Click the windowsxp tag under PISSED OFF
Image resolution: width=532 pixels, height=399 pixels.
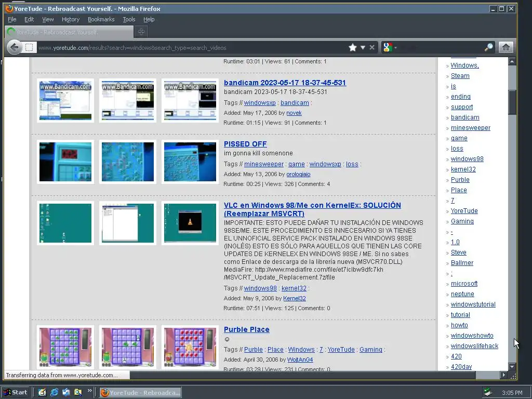click(325, 164)
